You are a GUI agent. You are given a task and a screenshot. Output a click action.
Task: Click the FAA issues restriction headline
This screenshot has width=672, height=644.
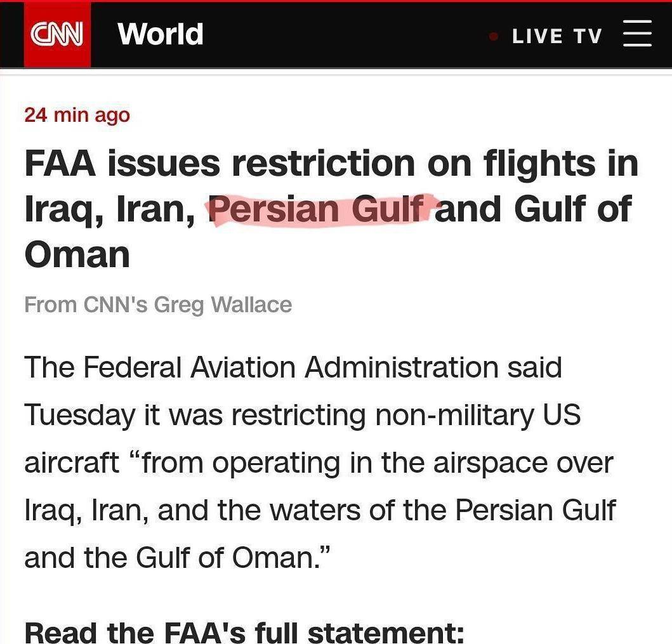click(x=331, y=209)
